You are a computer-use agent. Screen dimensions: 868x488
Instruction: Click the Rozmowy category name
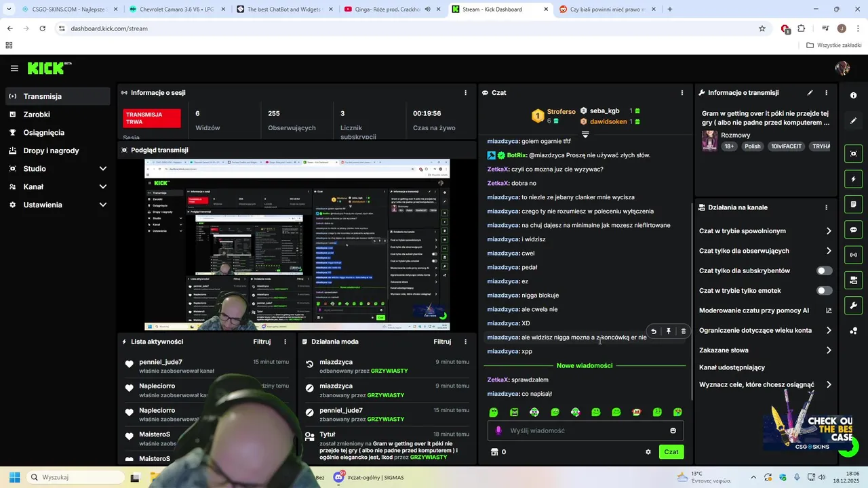736,136
